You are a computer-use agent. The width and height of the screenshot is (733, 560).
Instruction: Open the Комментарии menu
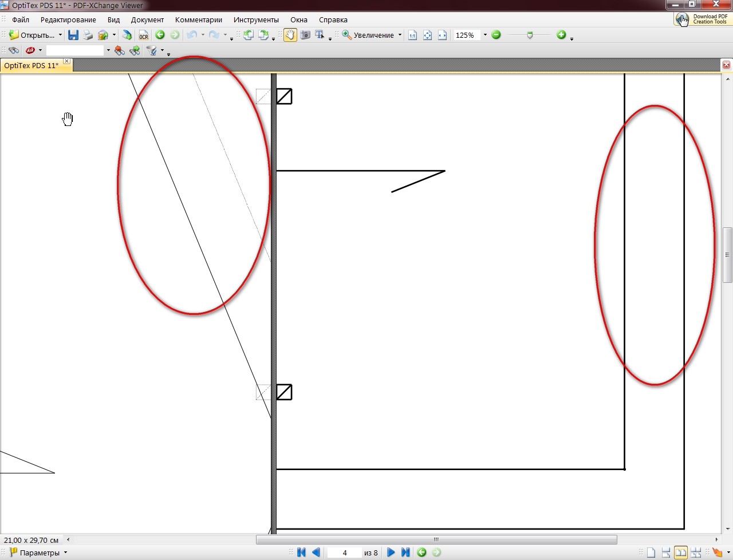[x=199, y=19]
